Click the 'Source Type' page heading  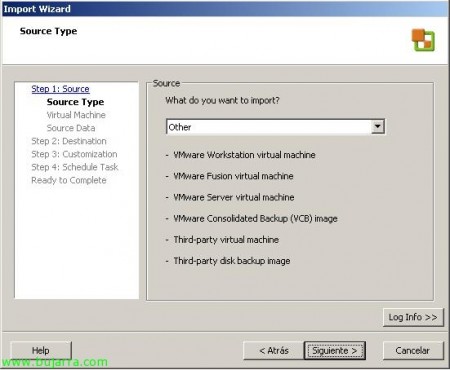pos(48,31)
